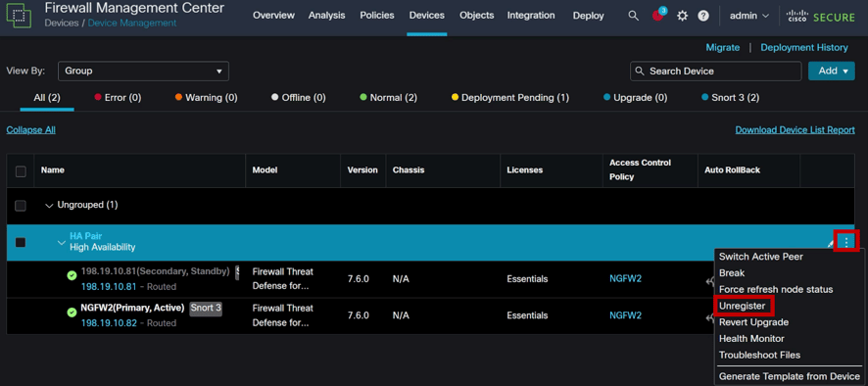Click the Snort 3 badge on NGFW2

point(206,308)
